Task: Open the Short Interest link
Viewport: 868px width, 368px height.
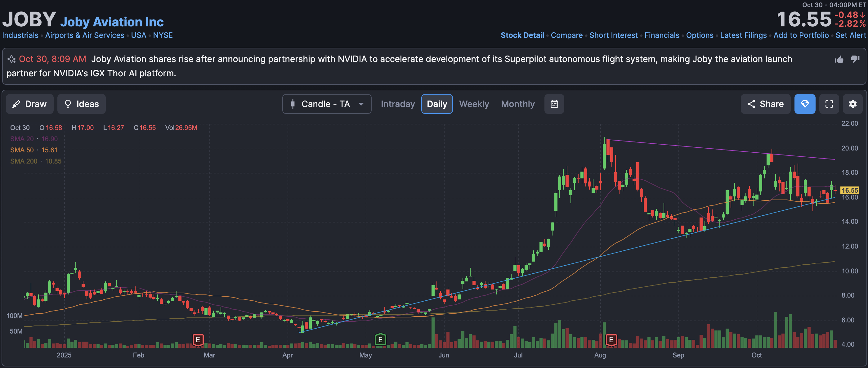Action: point(613,35)
